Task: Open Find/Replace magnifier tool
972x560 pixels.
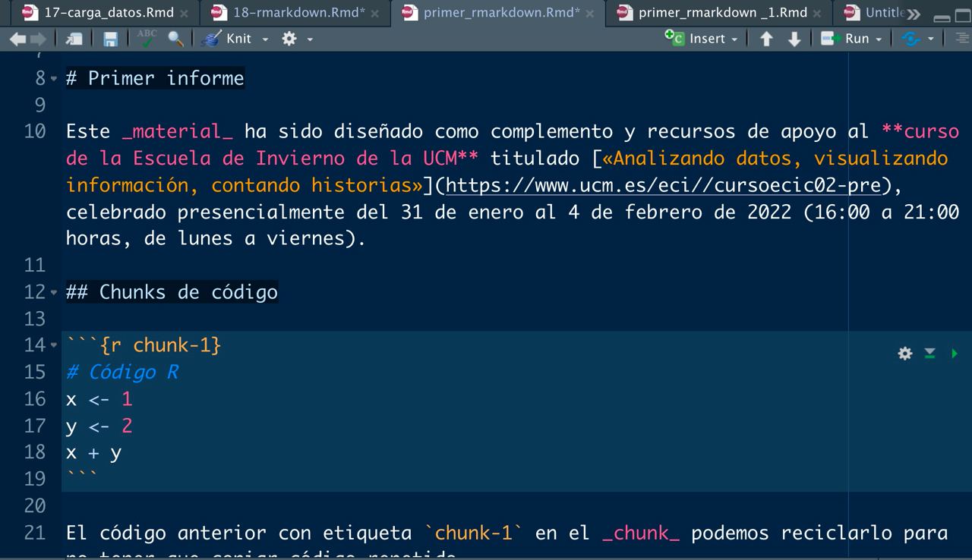Action: pyautogui.click(x=175, y=39)
